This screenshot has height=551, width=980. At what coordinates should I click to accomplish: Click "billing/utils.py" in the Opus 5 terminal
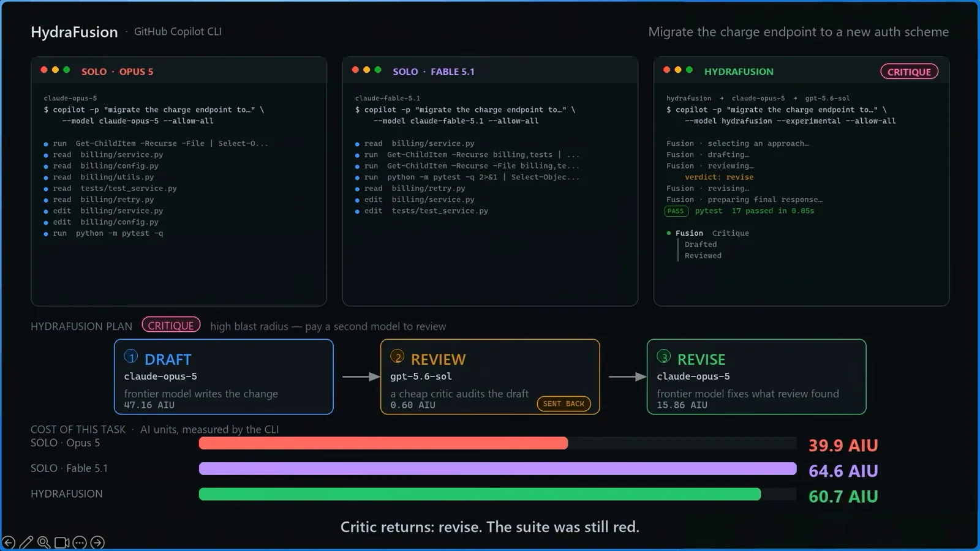(x=117, y=178)
